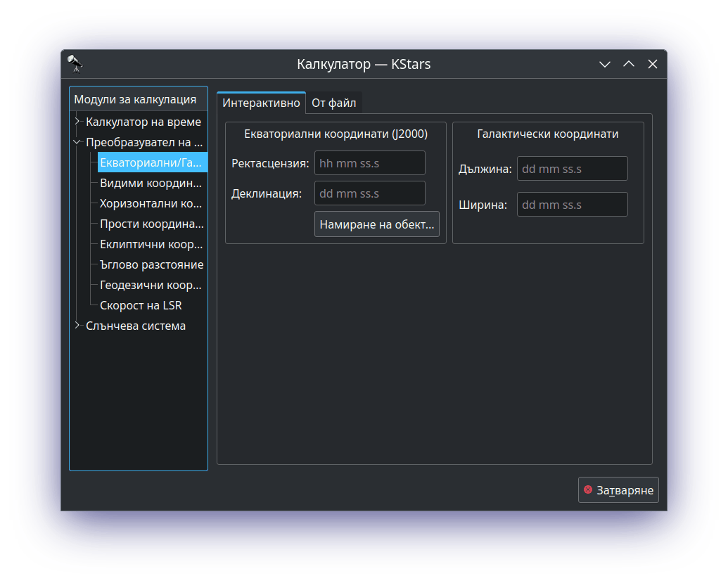The height and width of the screenshot is (583, 728).
Task: Select the Интерактивно tab
Action: (x=261, y=103)
